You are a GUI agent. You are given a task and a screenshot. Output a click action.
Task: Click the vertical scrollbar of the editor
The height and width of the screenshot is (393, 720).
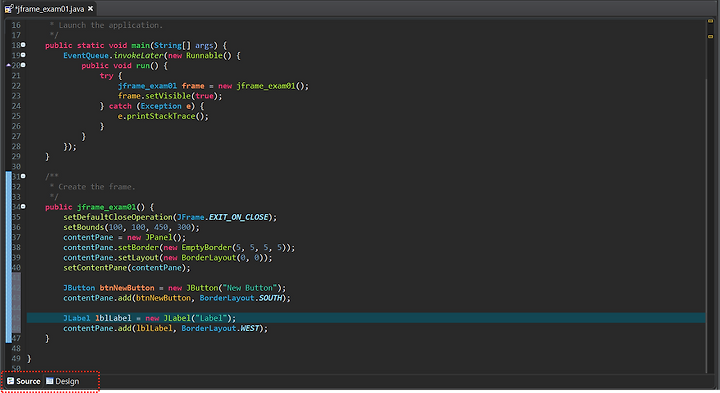[x=707, y=225]
